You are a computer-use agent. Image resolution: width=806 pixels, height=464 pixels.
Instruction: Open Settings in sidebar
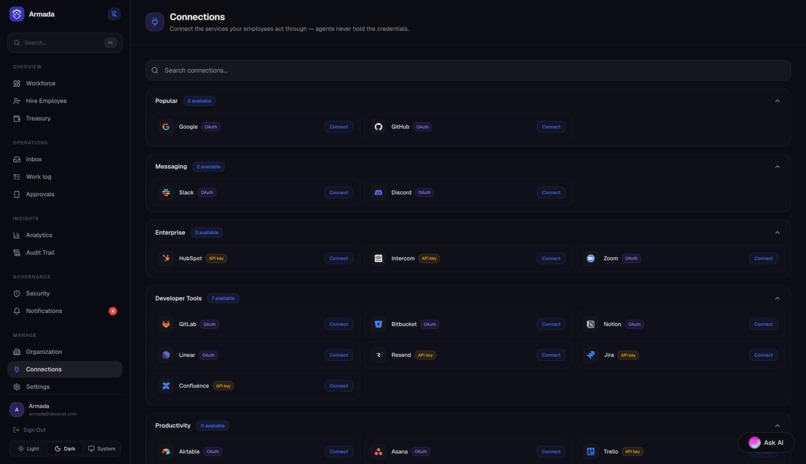65,387
